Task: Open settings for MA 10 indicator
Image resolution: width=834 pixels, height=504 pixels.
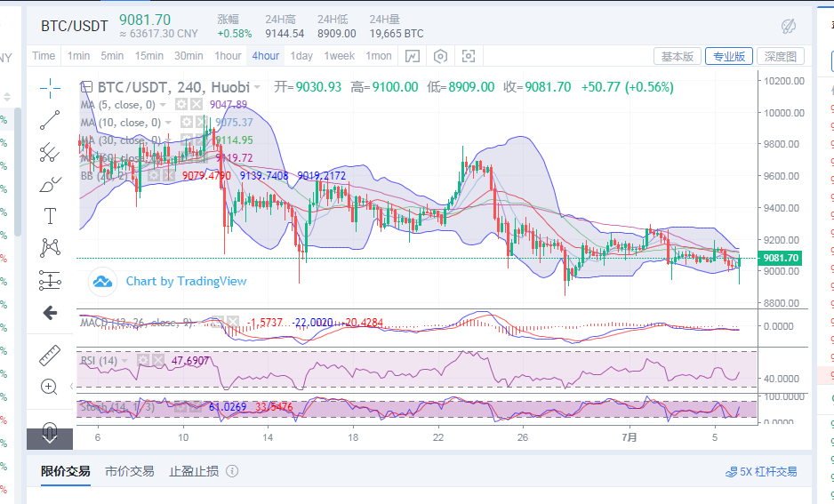Action: 186,123
